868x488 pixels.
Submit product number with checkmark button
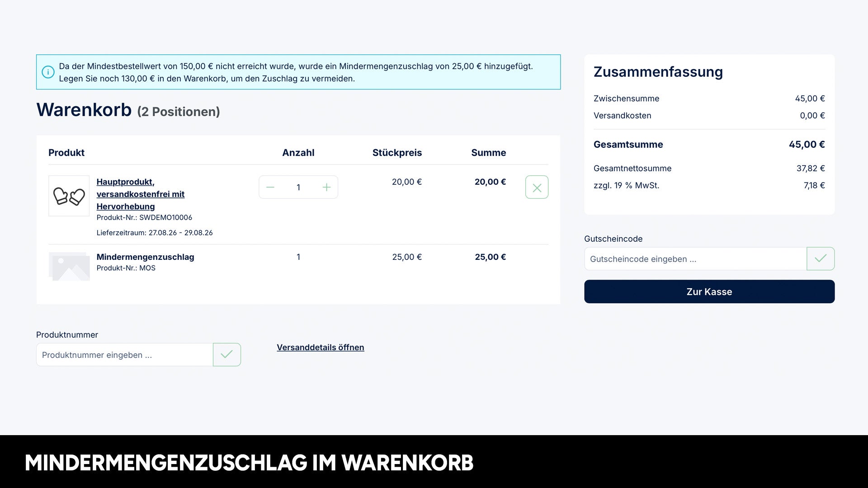pyautogui.click(x=227, y=355)
